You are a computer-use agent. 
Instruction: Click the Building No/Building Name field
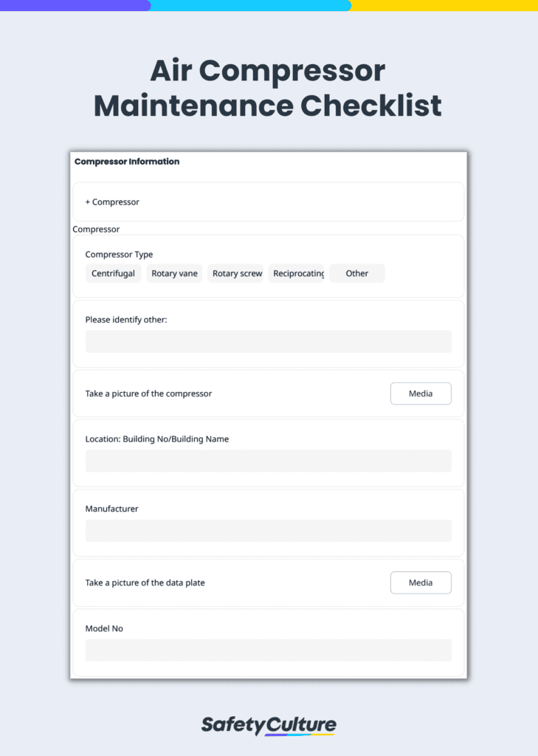(x=268, y=461)
